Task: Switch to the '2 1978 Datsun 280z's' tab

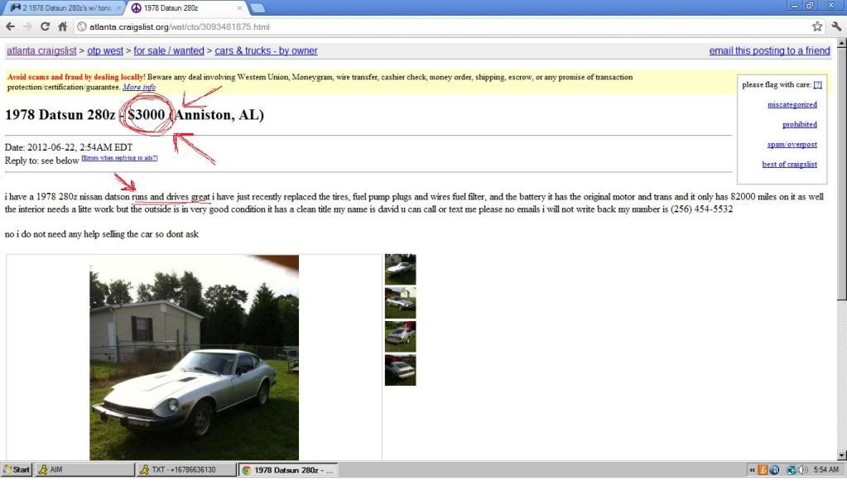Action: (x=60, y=8)
